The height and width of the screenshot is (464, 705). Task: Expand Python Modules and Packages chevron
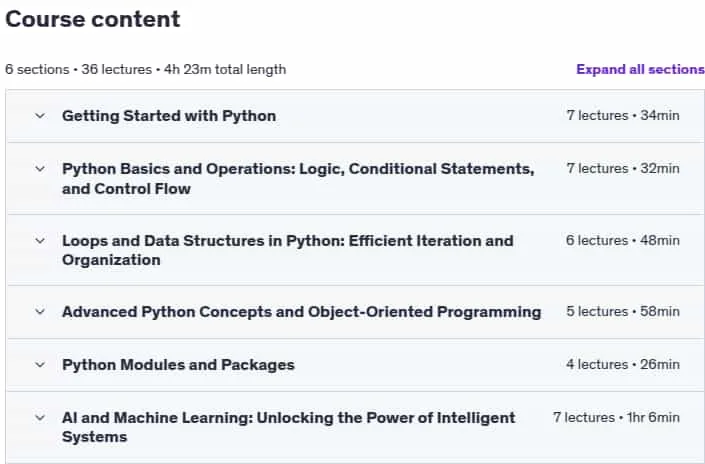40,365
